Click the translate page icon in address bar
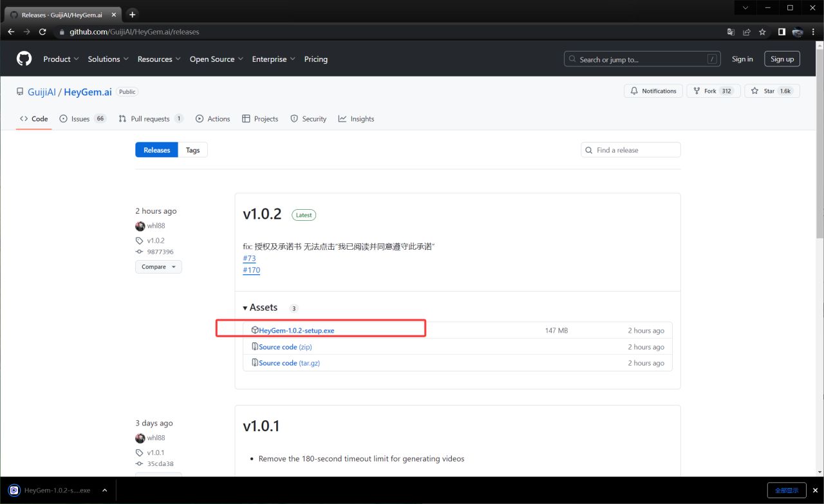Image resolution: width=824 pixels, height=504 pixels. tap(731, 32)
